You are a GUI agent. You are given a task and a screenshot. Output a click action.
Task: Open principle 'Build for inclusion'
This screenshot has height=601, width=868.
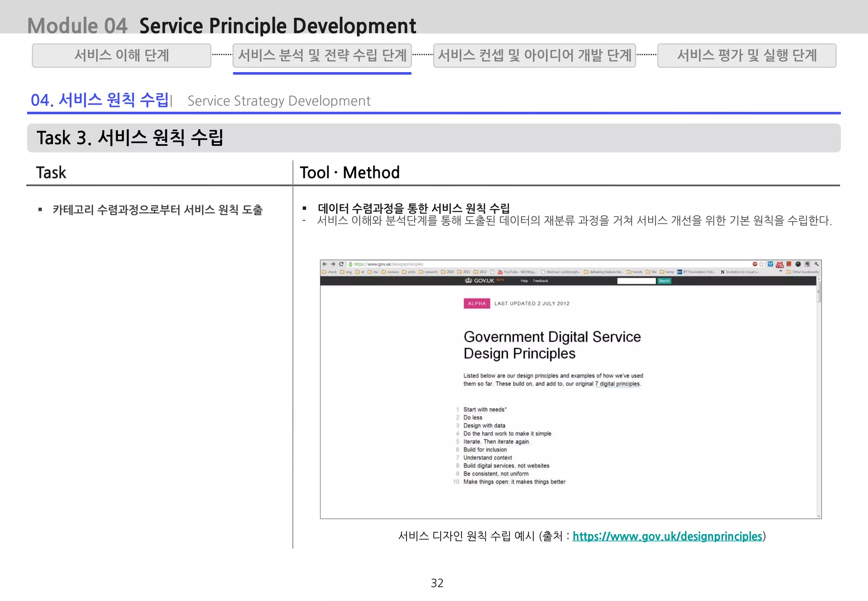tap(485, 450)
